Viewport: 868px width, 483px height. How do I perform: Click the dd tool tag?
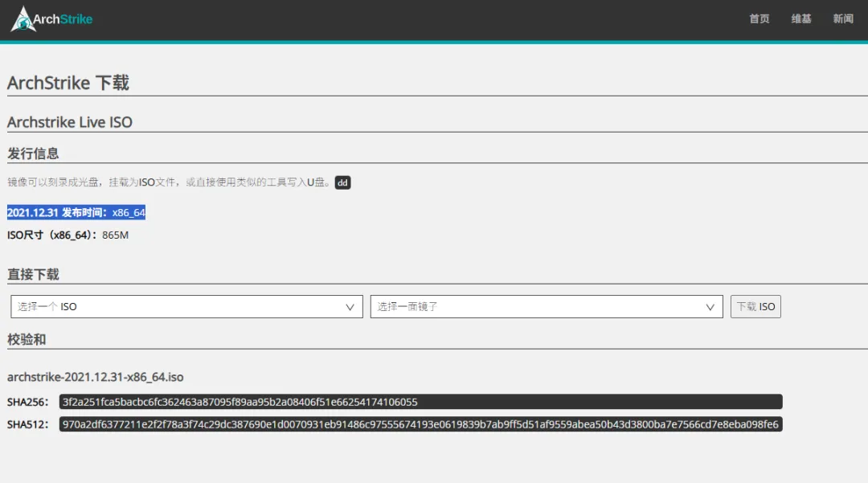(x=342, y=182)
